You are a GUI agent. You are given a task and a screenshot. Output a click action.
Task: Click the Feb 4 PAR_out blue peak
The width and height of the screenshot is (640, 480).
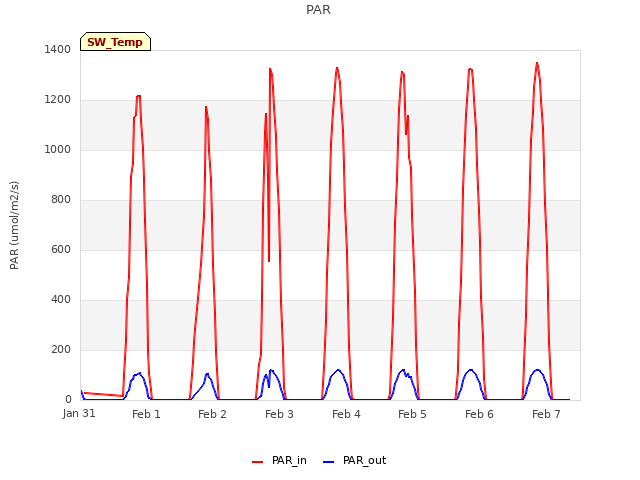pyautogui.click(x=338, y=370)
